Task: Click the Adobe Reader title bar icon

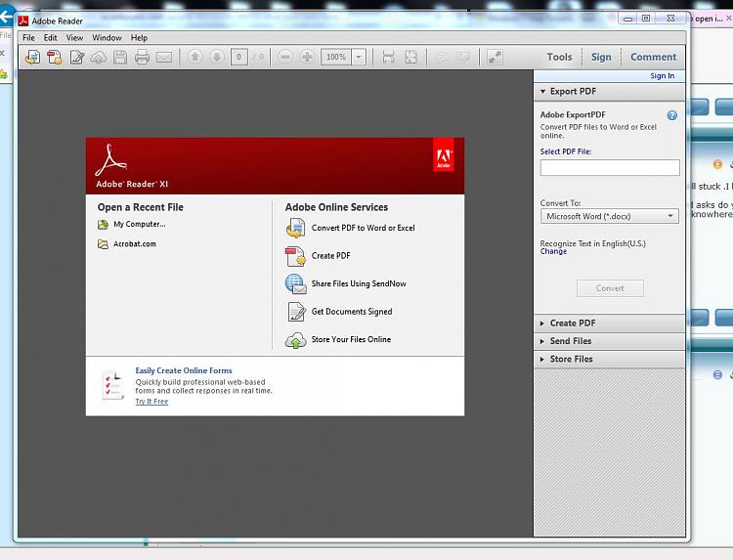Action: click(x=23, y=21)
